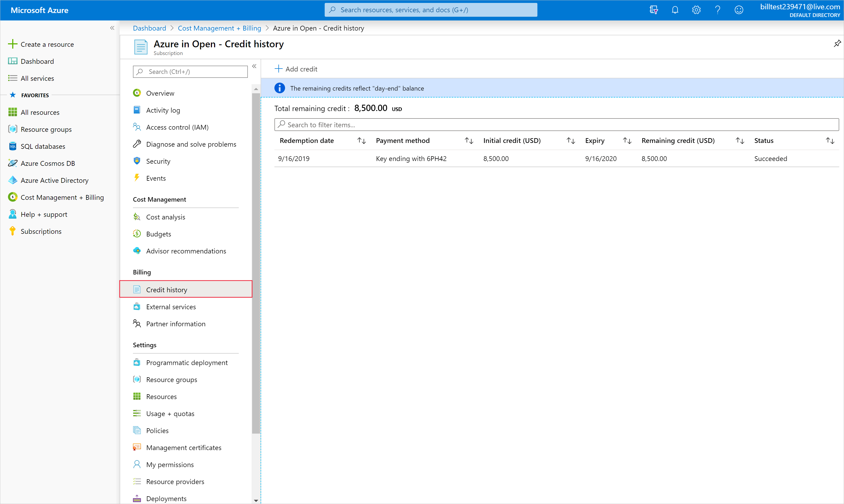Click the Create a resource plus icon
The image size is (844, 504).
(x=12, y=44)
